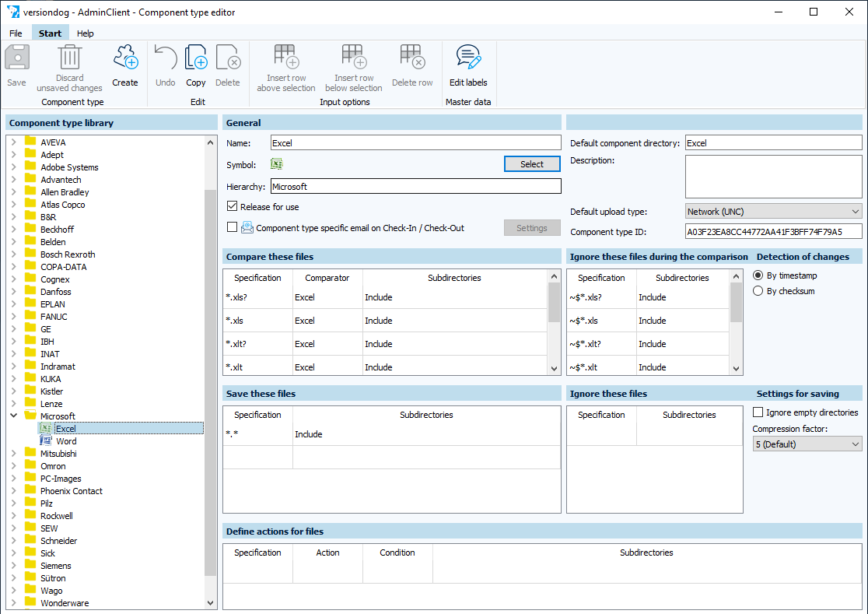This screenshot has height=614, width=868.
Task: Click the Hierarchy input field
Action: (416, 187)
